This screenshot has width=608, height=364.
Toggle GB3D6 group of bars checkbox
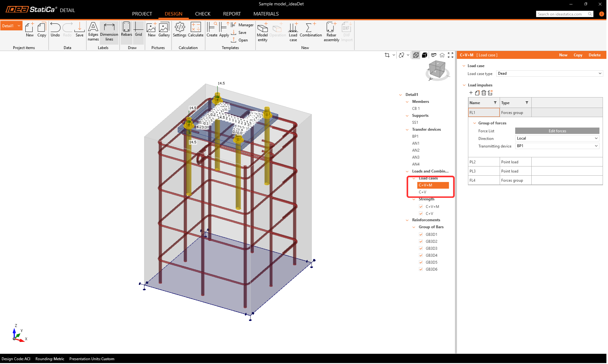click(x=421, y=269)
